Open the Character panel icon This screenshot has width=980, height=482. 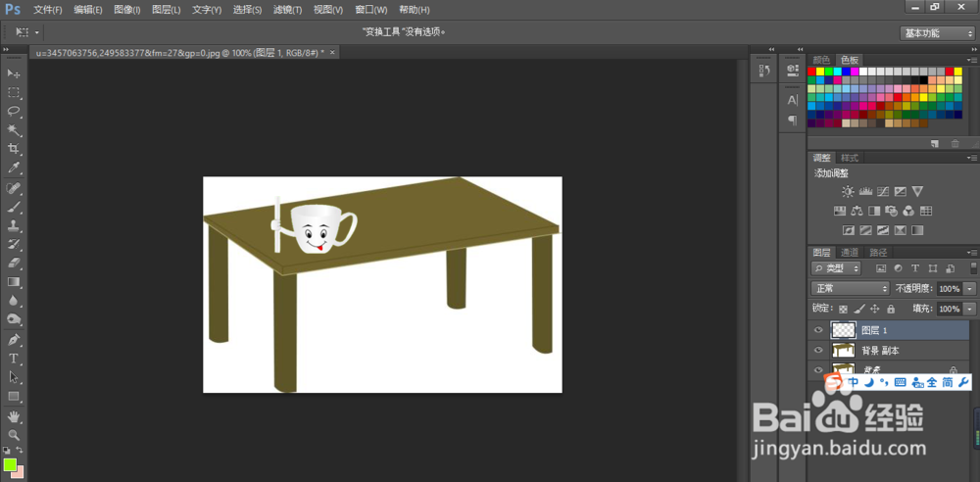[793, 100]
